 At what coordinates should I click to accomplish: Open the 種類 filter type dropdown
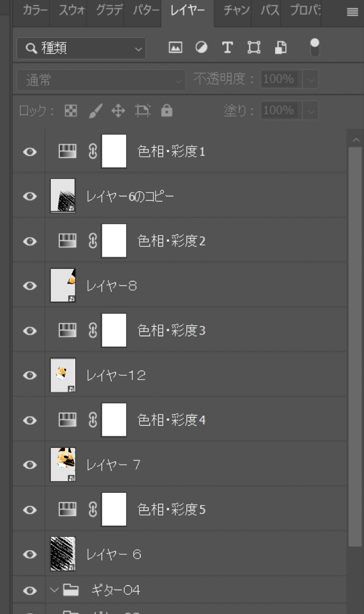coord(81,48)
